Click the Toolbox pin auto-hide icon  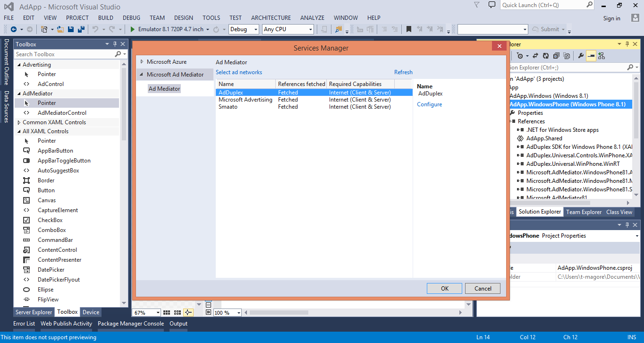tap(115, 44)
